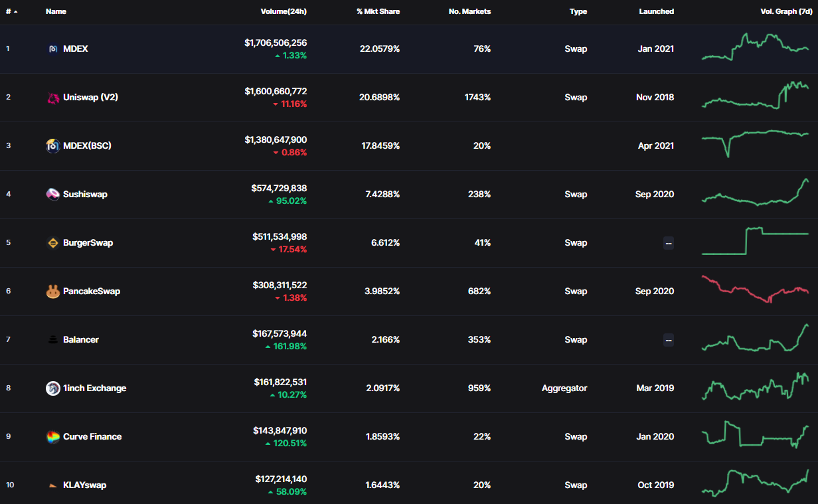Image resolution: width=818 pixels, height=504 pixels.
Task: View Curve Finance 7-day volume graph
Action: point(756,435)
